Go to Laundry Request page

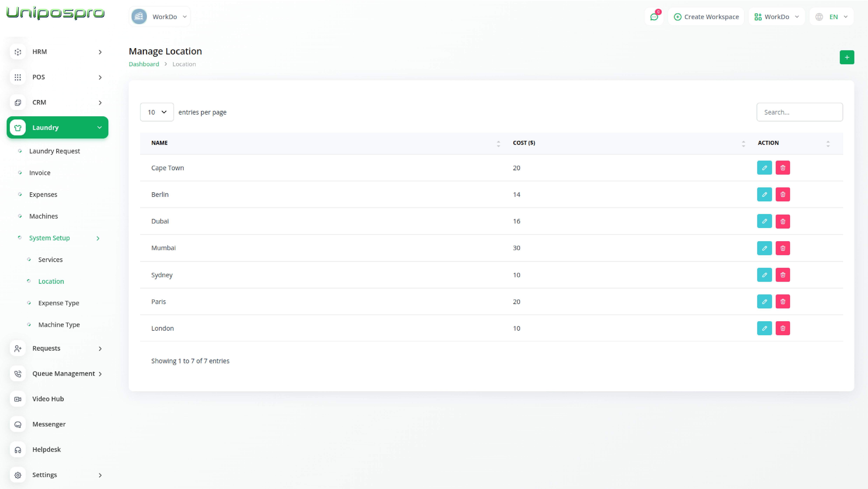(54, 151)
